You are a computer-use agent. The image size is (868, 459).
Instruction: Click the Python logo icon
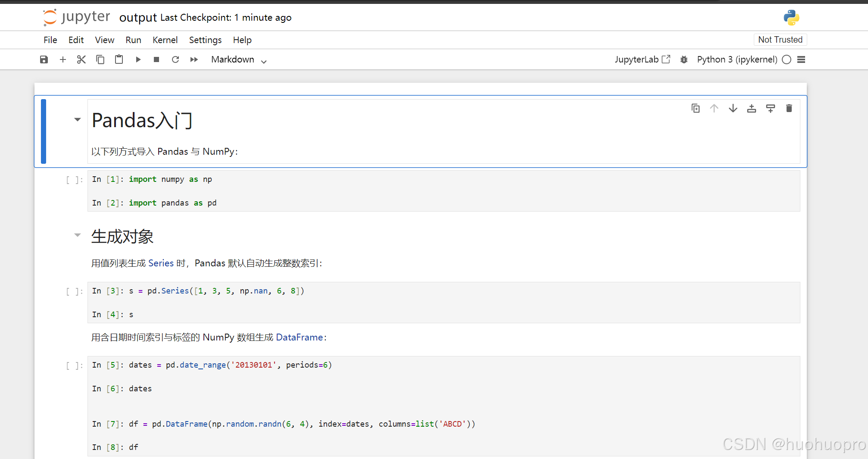coord(791,18)
